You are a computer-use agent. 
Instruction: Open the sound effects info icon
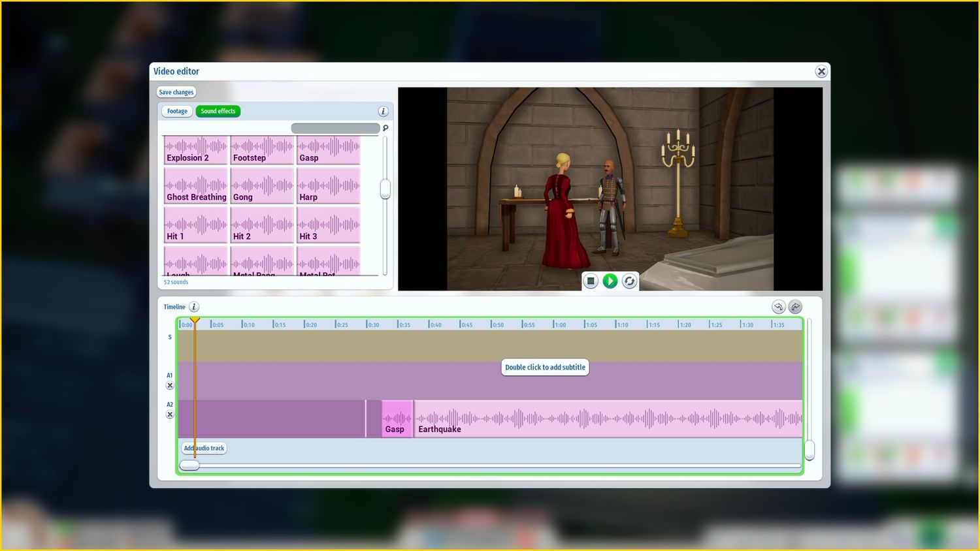(384, 112)
